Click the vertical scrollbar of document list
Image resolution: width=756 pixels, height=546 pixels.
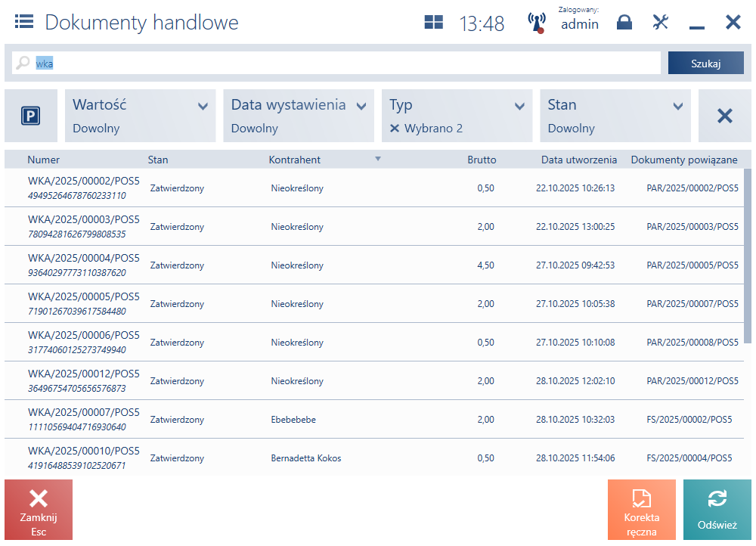748,256
